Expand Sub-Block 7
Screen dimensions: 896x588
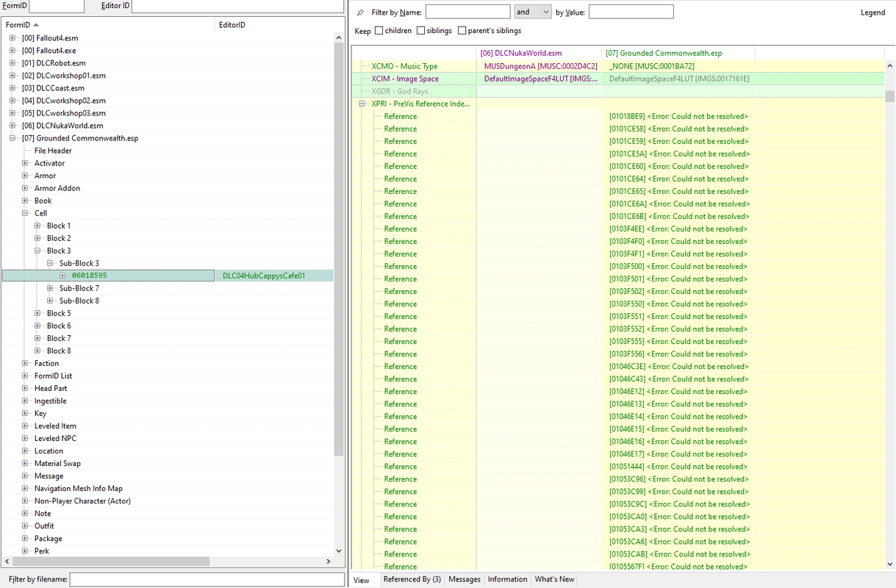50,288
